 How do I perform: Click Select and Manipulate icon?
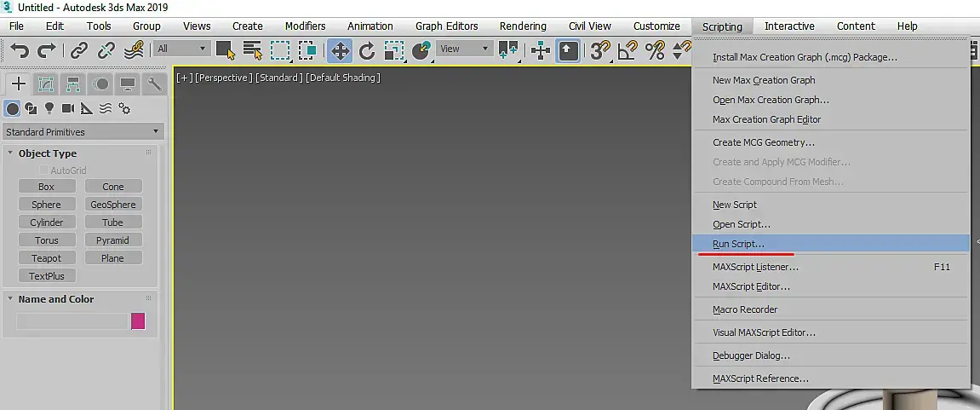pyautogui.click(x=540, y=50)
